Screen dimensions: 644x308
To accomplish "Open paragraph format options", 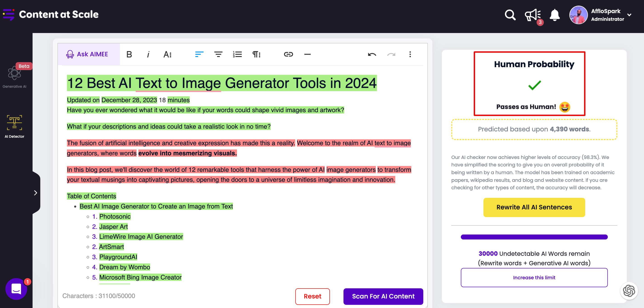I will pyautogui.click(x=256, y=54).
